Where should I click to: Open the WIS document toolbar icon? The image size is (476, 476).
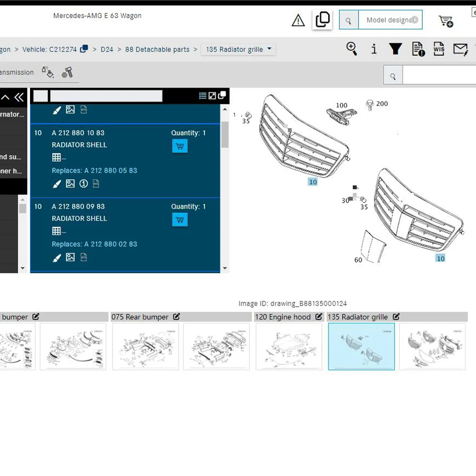[x=439, y=49]
